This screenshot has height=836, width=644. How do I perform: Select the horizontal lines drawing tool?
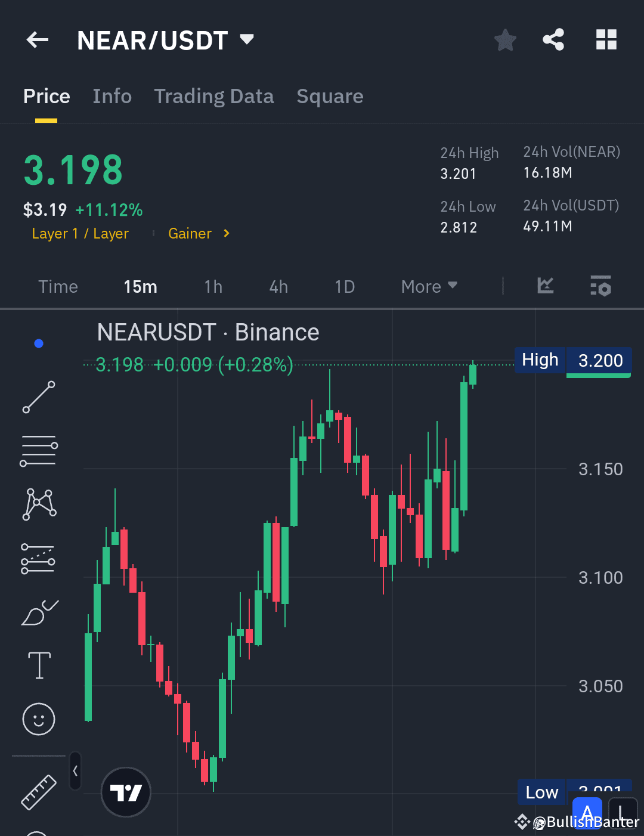point(38,449)
